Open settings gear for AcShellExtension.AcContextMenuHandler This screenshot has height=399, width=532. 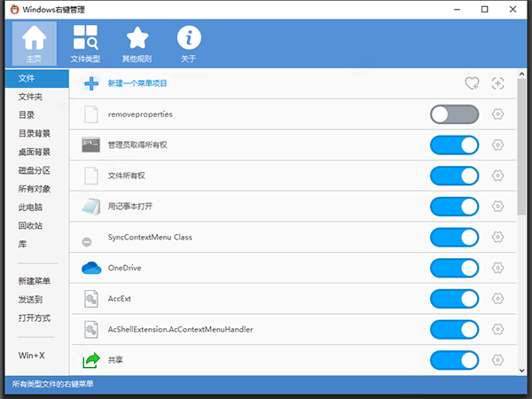[x=497, y=329]
